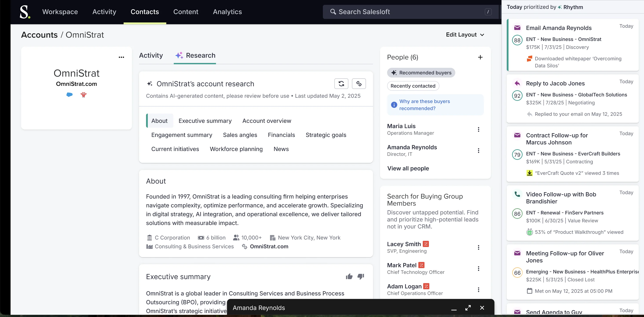Click the email icon on Email Amanda Reynolds
The height and width of the screenshot is (317, 644).
point(517,28)
